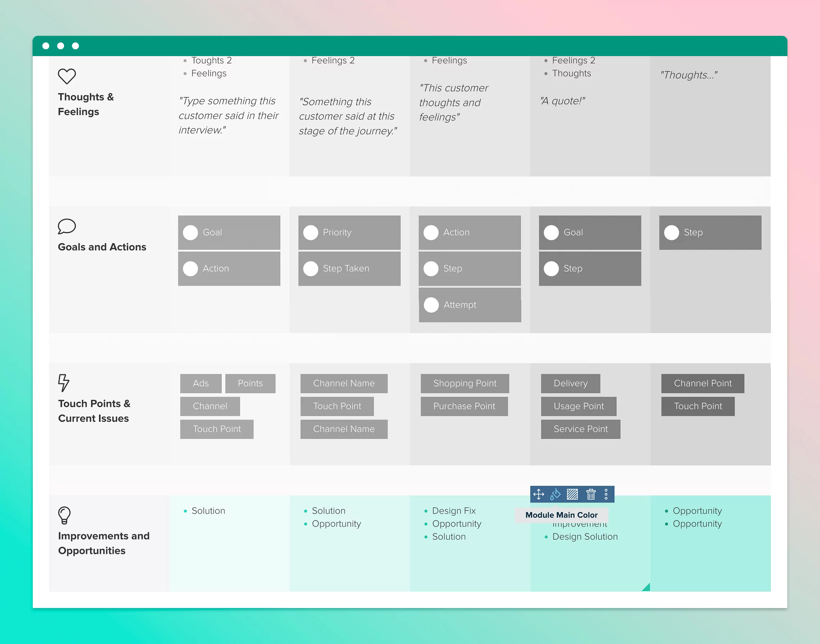The width and height of the screenshot is (820, 644).
Task: Toggle the circle on the Priority card
Action: click(311, 233)
